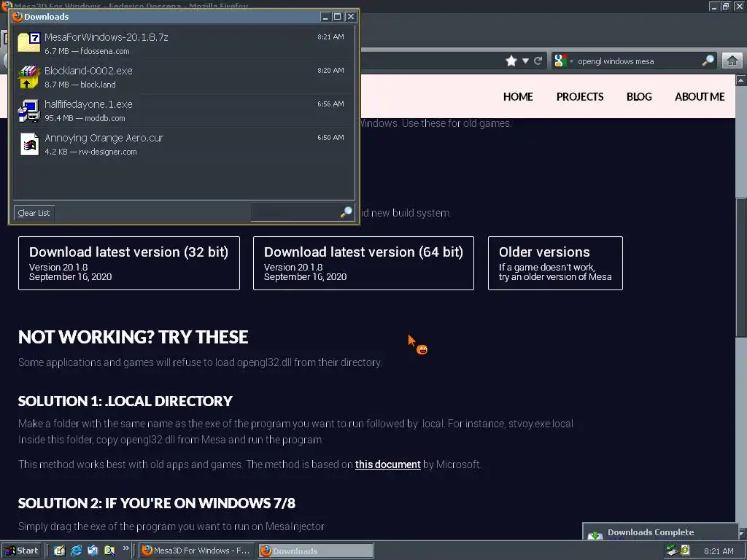This screenshot has height=560, width=747.
Task: Click the "NOT WORKING? TRY THESE" heading
Action: click(133, 337)
